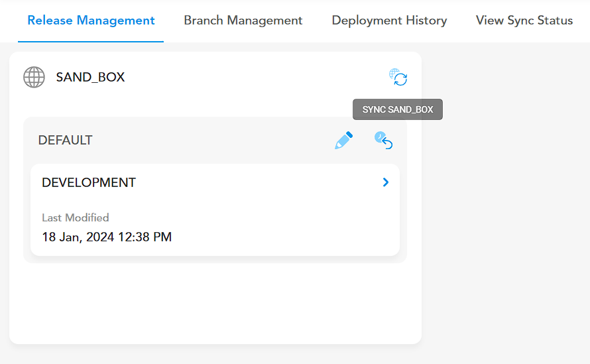
Task: Click the Sync SAND_BOX refresh globe icon
Action: [398, 77]
